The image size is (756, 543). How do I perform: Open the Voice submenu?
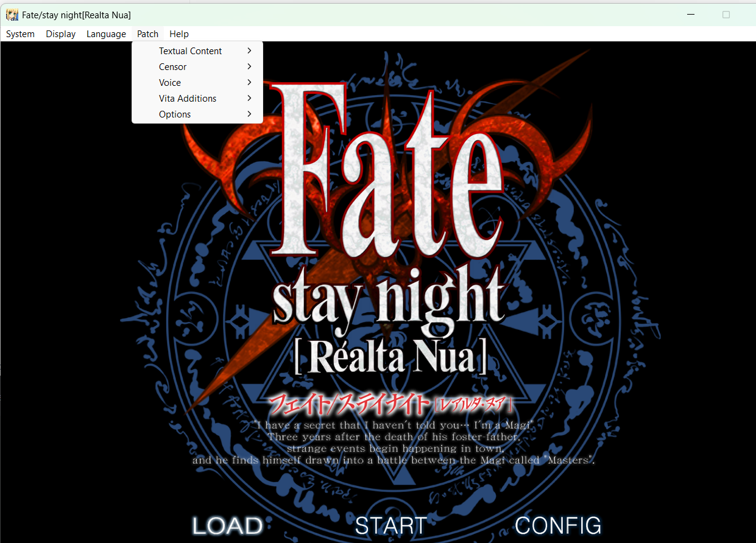(197, 83)
